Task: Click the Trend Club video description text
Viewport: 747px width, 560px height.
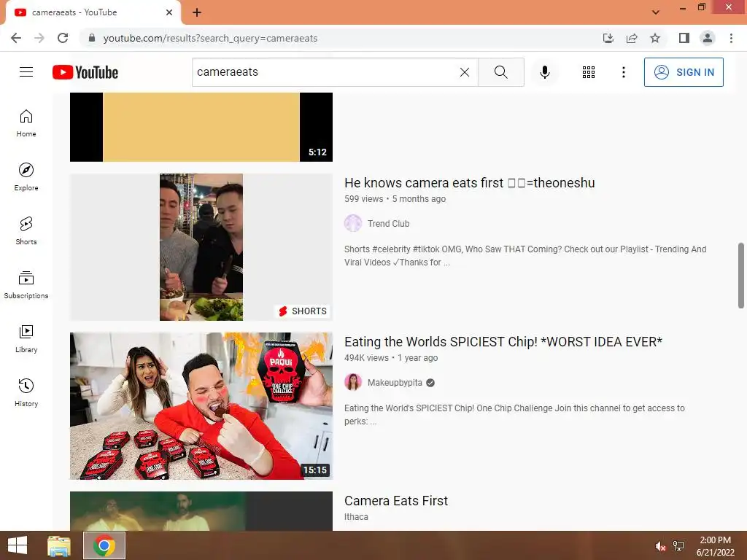Action: (x=525, y=256)
